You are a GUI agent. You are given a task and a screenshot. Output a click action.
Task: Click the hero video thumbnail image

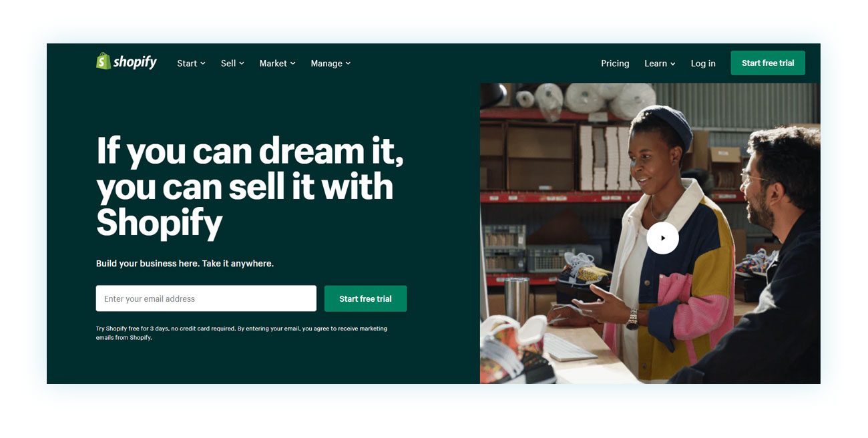650,233
